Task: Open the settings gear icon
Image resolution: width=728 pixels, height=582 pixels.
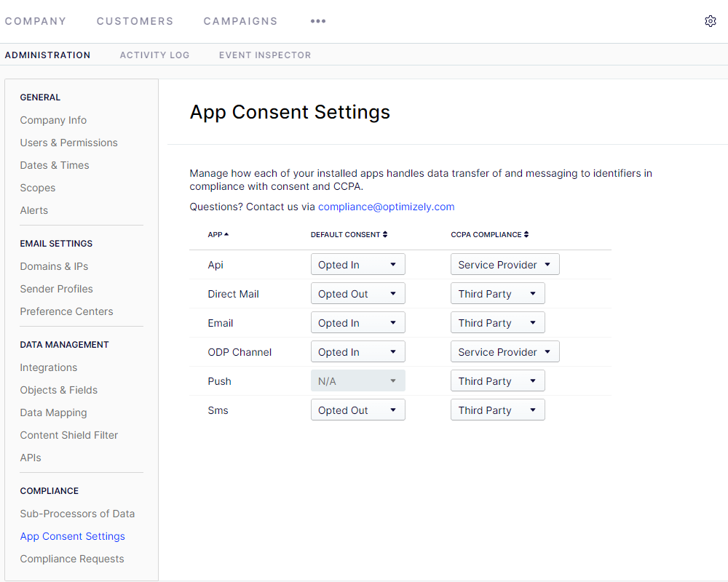Action: pyautogui.click(x=710, y=21)
